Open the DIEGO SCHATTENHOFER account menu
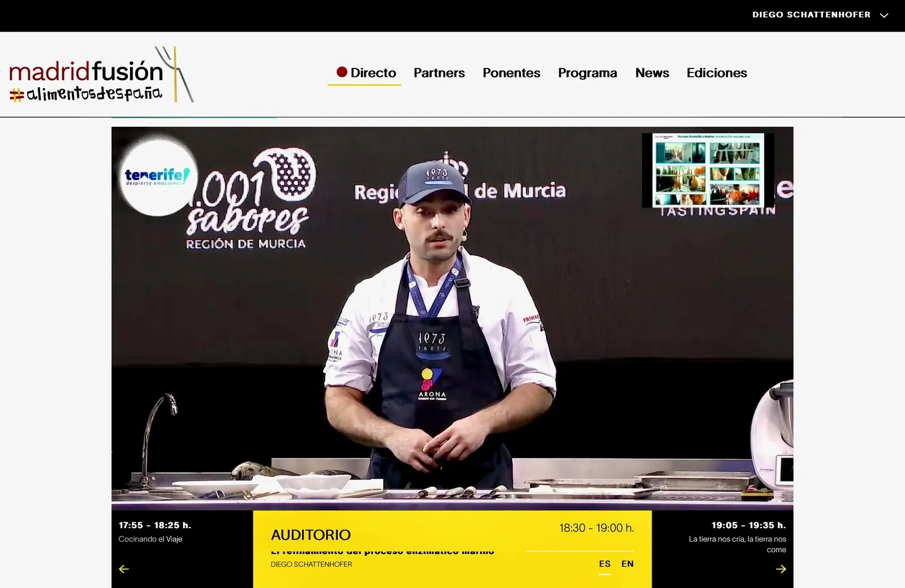The height and width of the screenshot is (588, 905). click(811, 15)
